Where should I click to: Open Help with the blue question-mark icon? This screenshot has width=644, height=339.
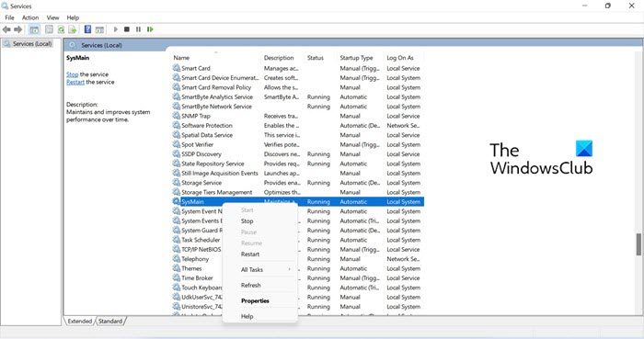click(x=87, y=29)
